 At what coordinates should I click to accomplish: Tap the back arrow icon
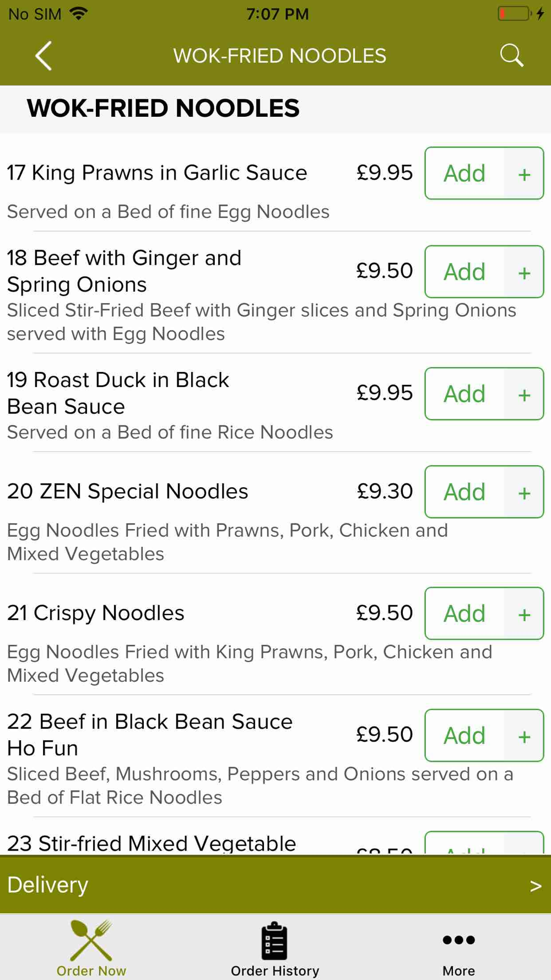point(44,56)
